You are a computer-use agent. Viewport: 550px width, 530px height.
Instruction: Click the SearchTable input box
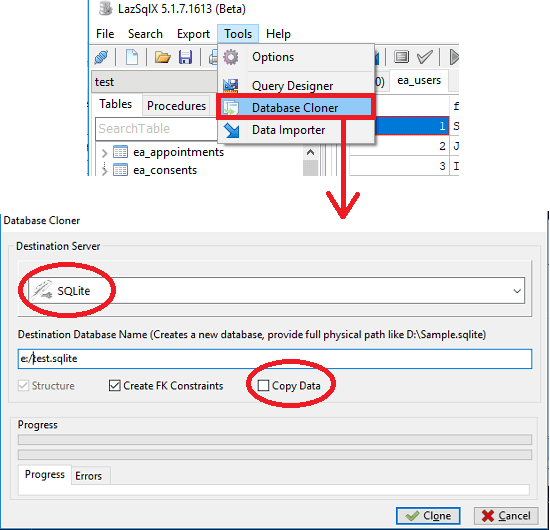(156, 129)
